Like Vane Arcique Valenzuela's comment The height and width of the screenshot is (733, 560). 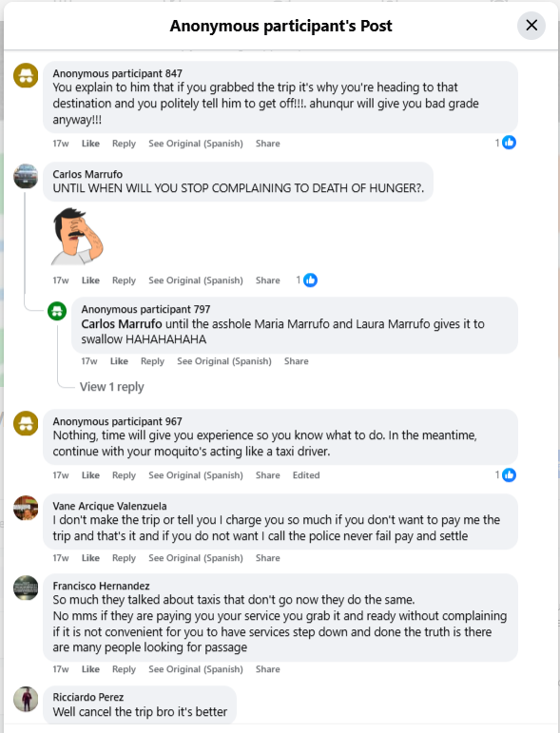click(x=90, y=558)
